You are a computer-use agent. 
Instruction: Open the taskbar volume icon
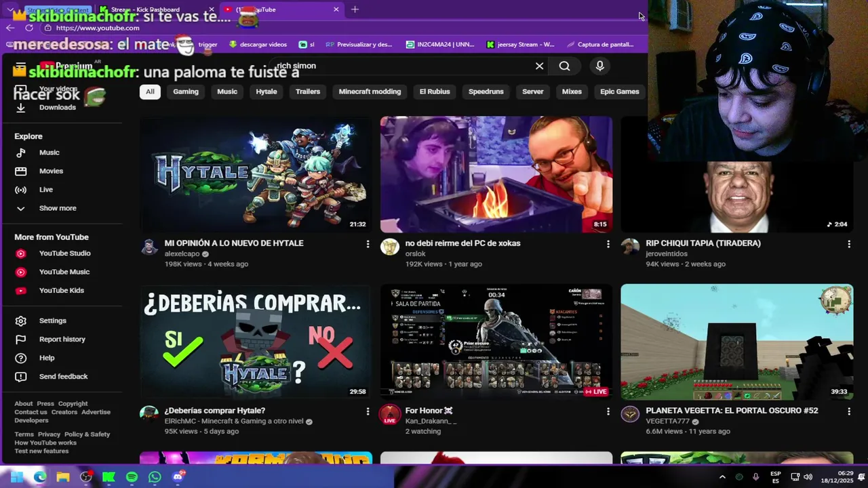[x=808, y=477]
